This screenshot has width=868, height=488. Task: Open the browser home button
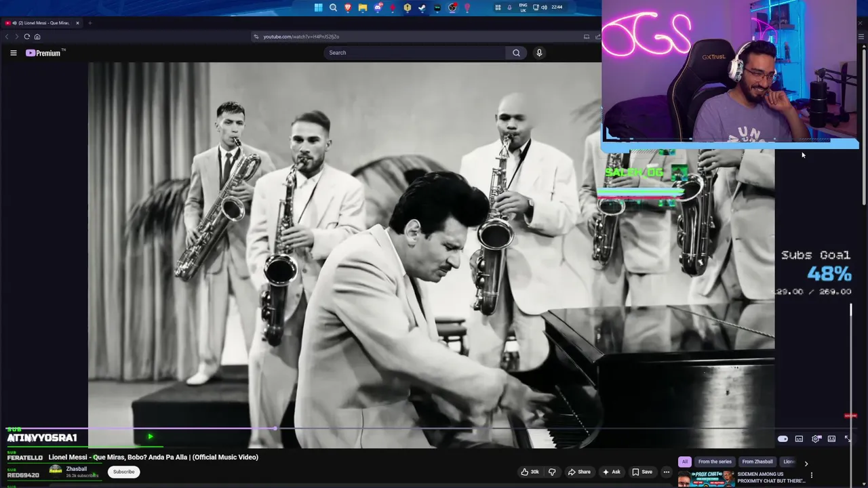tap(37, 37)
